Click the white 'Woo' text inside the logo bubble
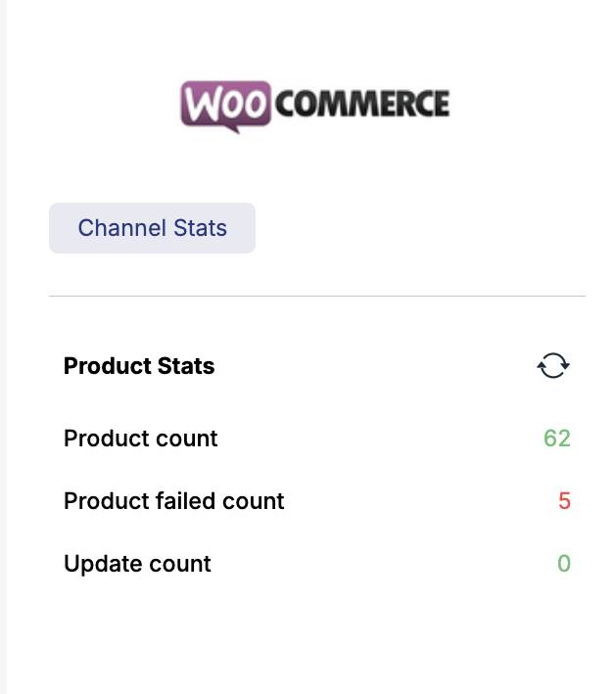Viewport: 616px width, 694px height. (x=225, y=104)
